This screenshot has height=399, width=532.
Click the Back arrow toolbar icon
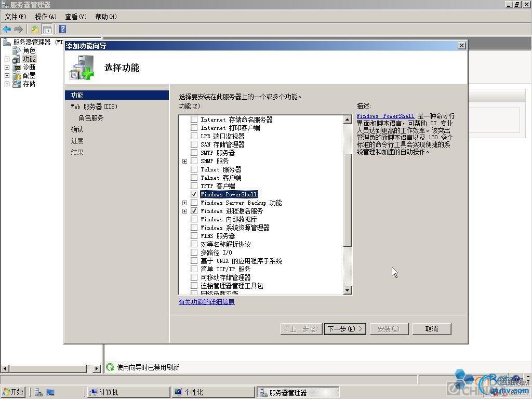tap(7, 30)
